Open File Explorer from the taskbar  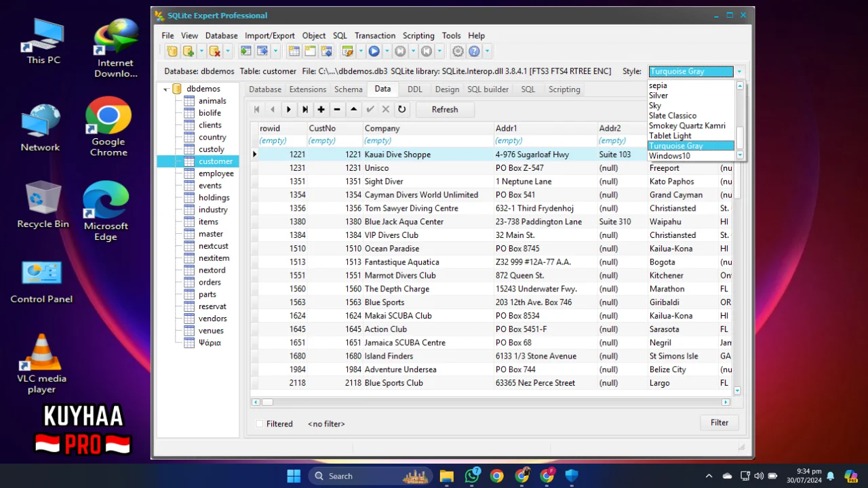[446, 476]
